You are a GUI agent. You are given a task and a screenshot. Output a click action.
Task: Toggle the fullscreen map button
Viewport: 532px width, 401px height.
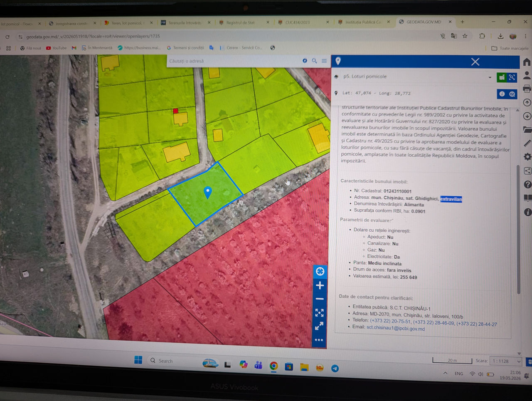pyautogui.click(x=319, y=327)
